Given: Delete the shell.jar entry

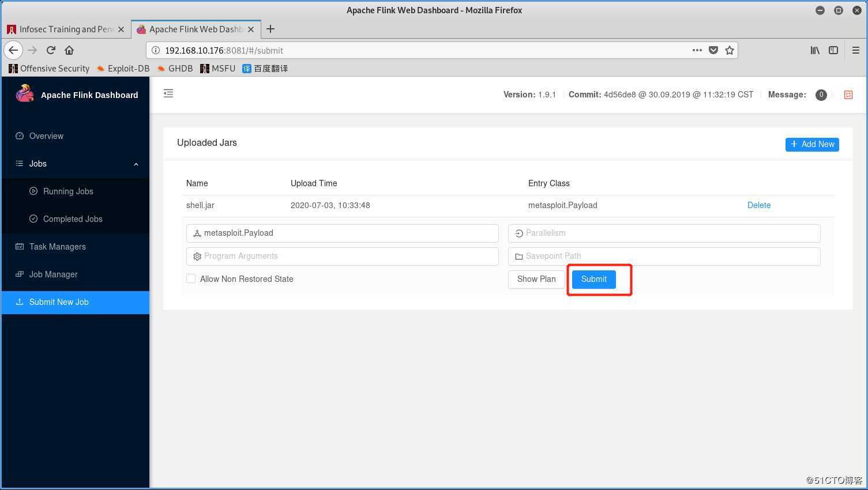Looking at the screenshot, I should [759, 205].
